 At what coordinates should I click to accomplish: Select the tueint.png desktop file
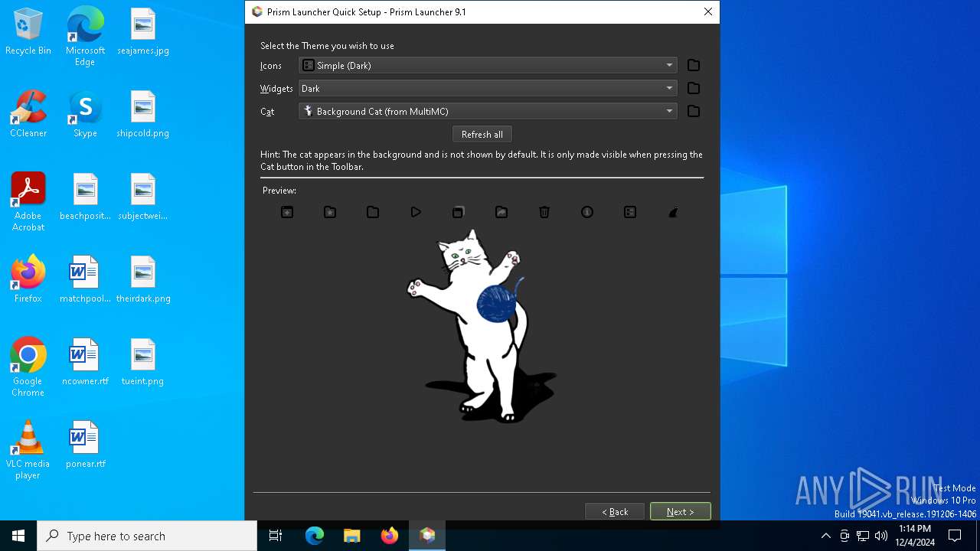tap(143, 363)
